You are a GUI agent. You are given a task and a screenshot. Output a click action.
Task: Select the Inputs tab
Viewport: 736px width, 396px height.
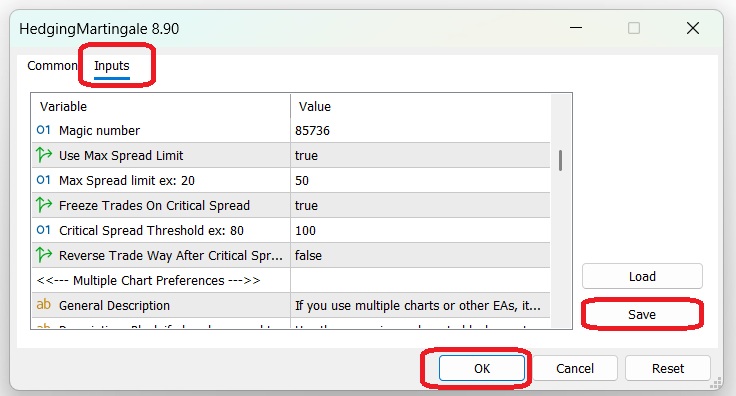[x=112, y=66]
